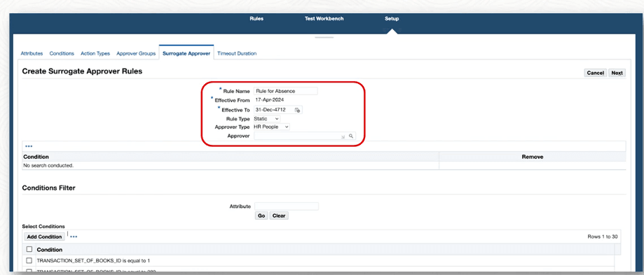
Task: Select the Surrogate Approver subtab
Action: click(186, 53)
